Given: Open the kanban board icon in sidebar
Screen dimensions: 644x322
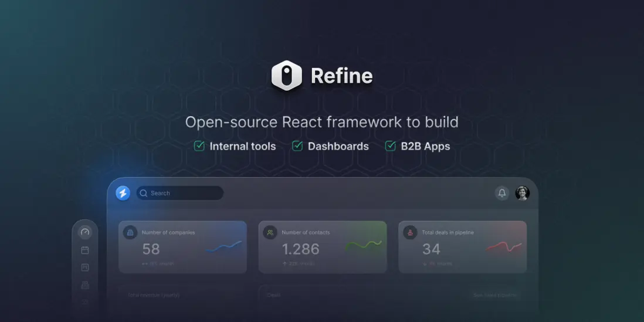Looking at the screenshot, I should [x=85, y=268].
